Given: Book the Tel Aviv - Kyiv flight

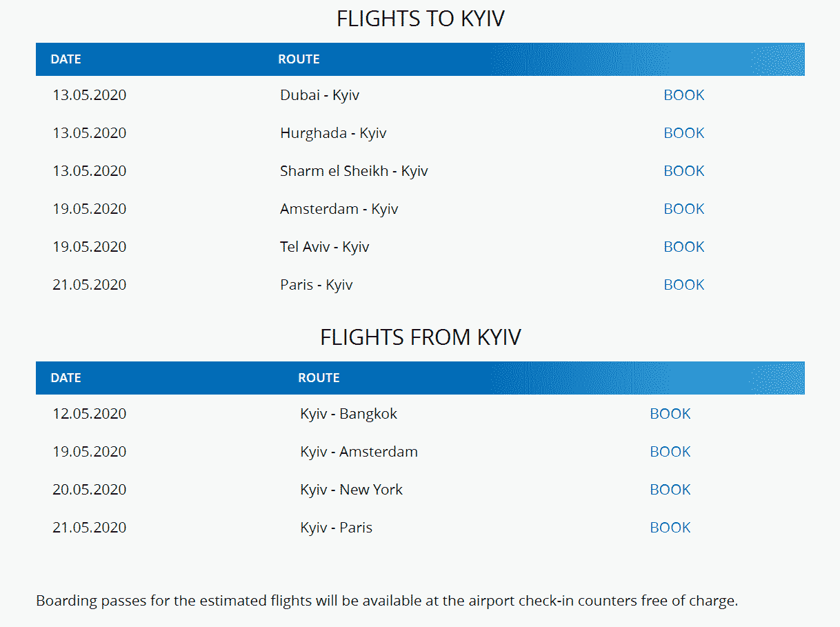Looking at the screenshot, I should coord(683,247).
